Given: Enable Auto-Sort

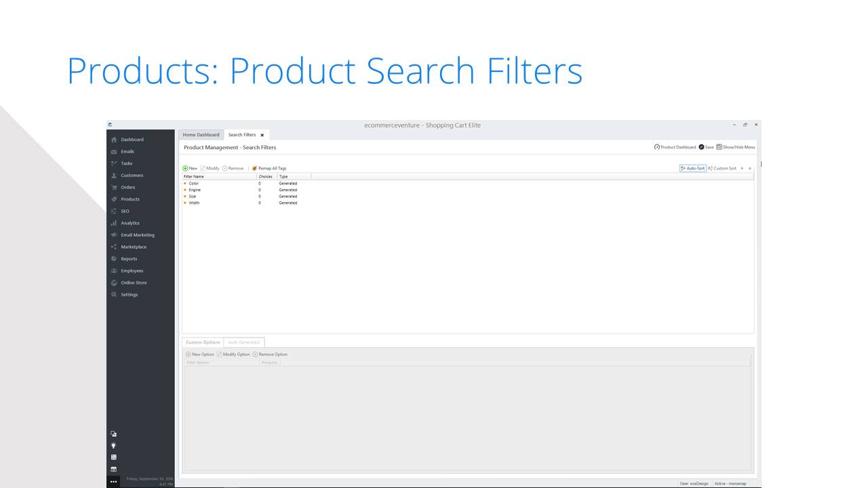Looking at the screenshot, I should pos(693,168).
